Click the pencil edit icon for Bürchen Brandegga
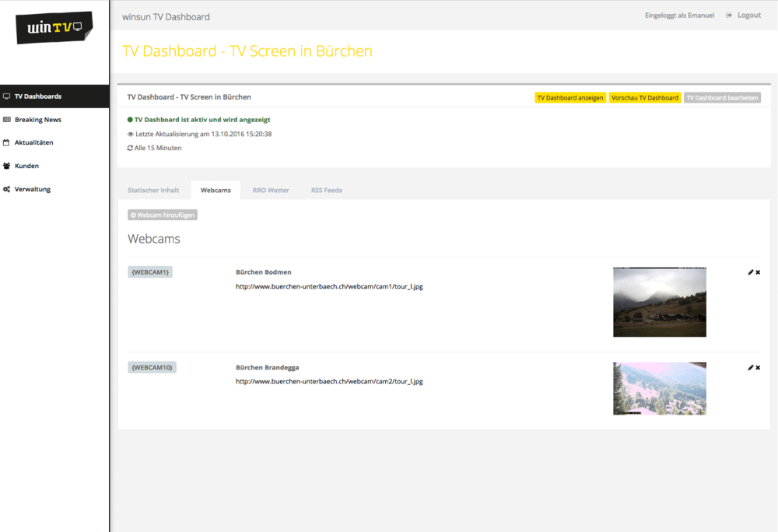Screen dimensions: 778x532 click(750, 367)
